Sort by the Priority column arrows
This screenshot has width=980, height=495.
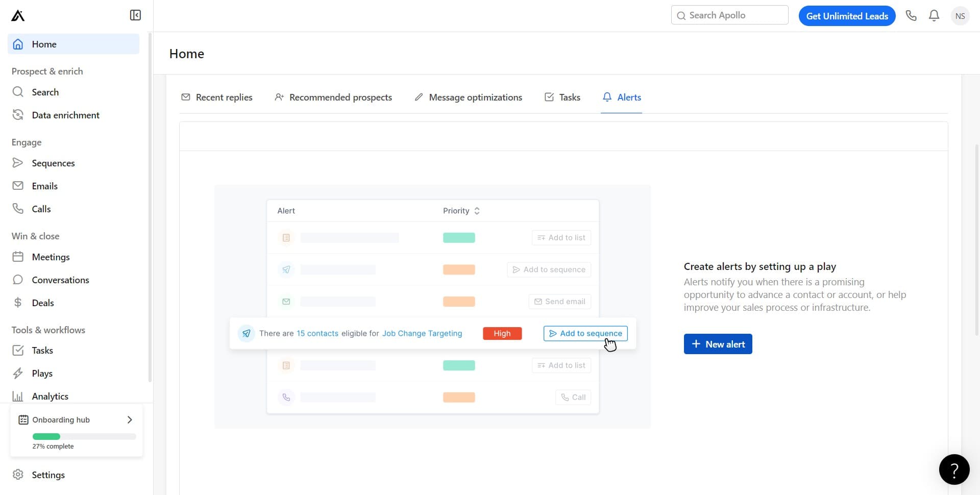pyautogui.click(x=477, y=211)
